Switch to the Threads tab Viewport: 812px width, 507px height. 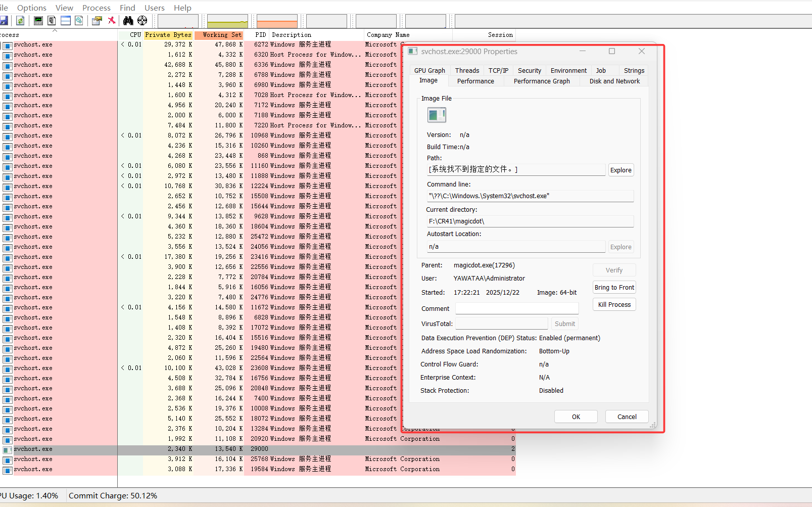[467, 70]
